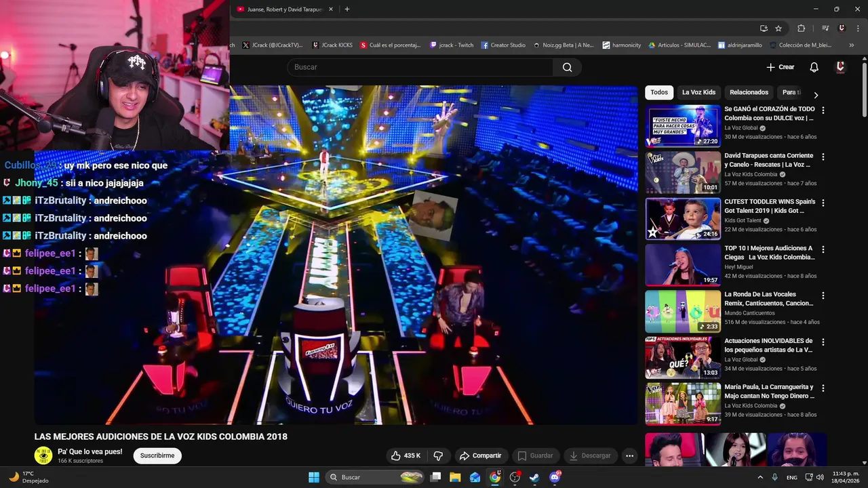Select the Todos filter chip

pos(658,92)
